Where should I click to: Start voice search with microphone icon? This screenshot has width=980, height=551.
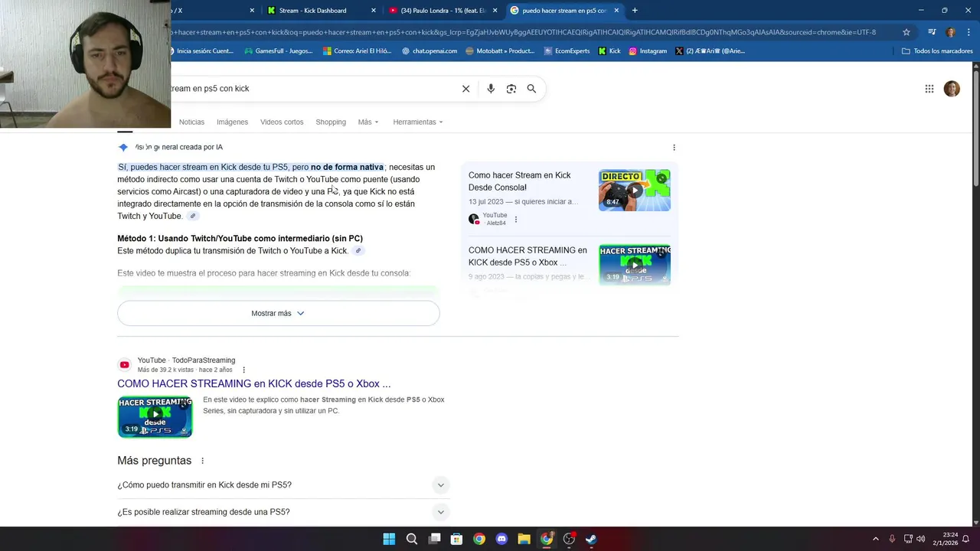(491, 89)
